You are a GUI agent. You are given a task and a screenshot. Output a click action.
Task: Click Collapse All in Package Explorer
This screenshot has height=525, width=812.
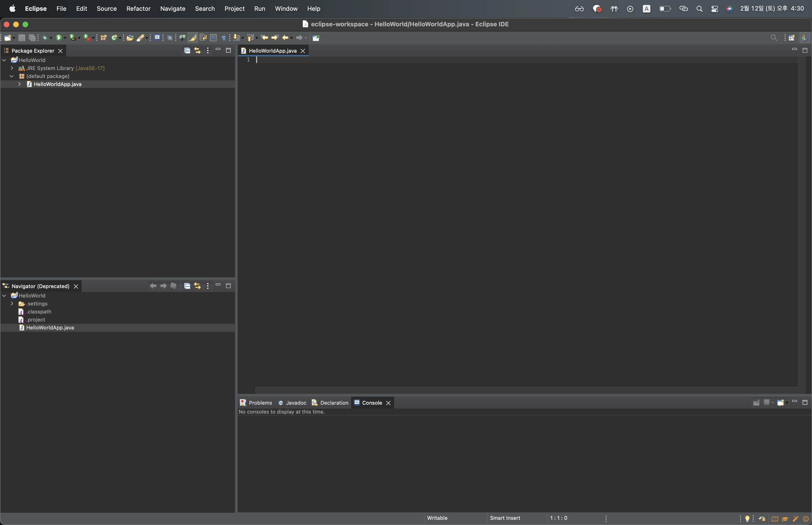pyautogui.click(x=187, y=51)
